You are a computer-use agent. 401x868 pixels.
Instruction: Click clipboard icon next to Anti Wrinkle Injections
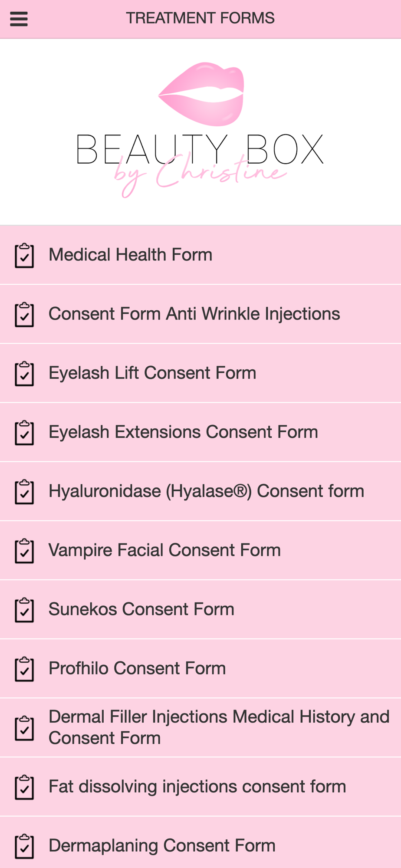pos(24,315)
